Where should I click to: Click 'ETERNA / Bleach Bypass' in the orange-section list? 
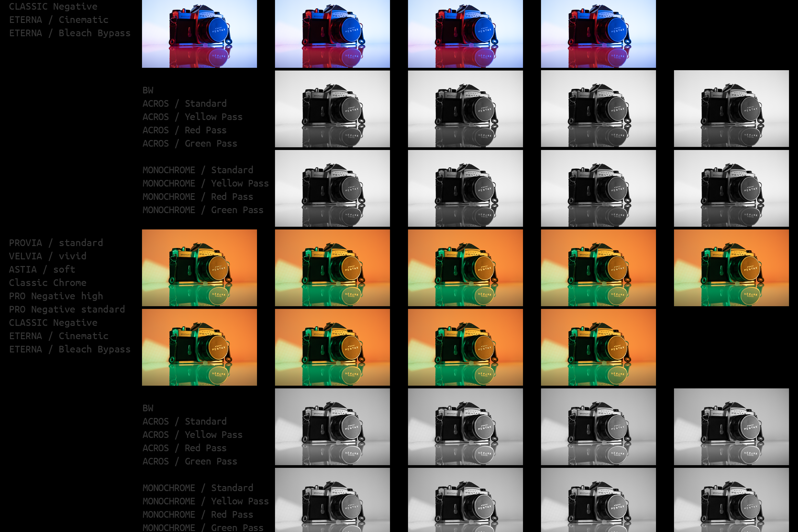point(69,349)
